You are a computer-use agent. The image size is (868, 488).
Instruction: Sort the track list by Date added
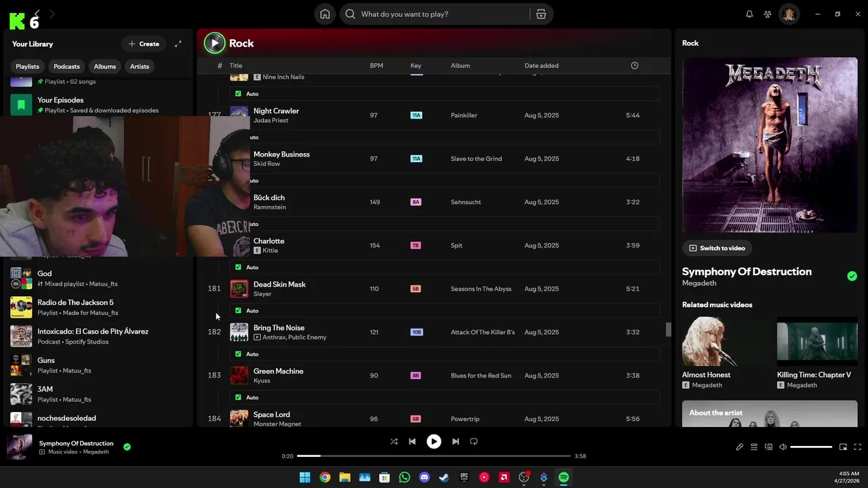tap(542, 66)
